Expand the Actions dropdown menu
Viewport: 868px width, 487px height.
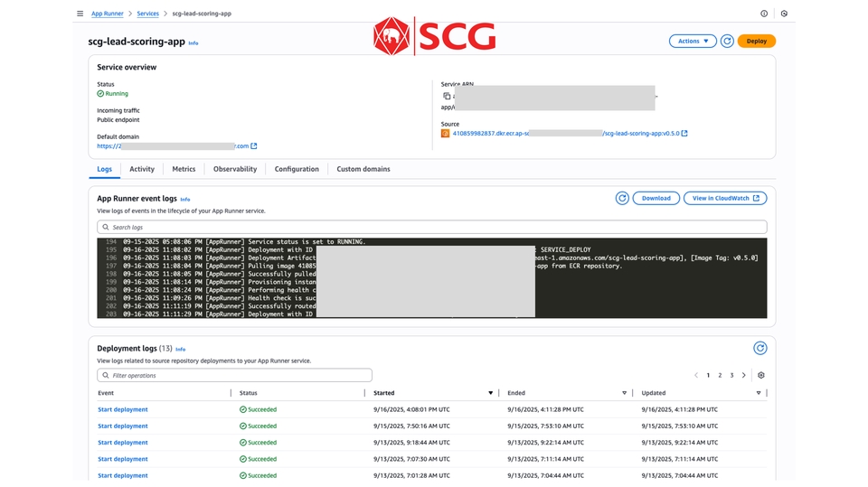692,41
